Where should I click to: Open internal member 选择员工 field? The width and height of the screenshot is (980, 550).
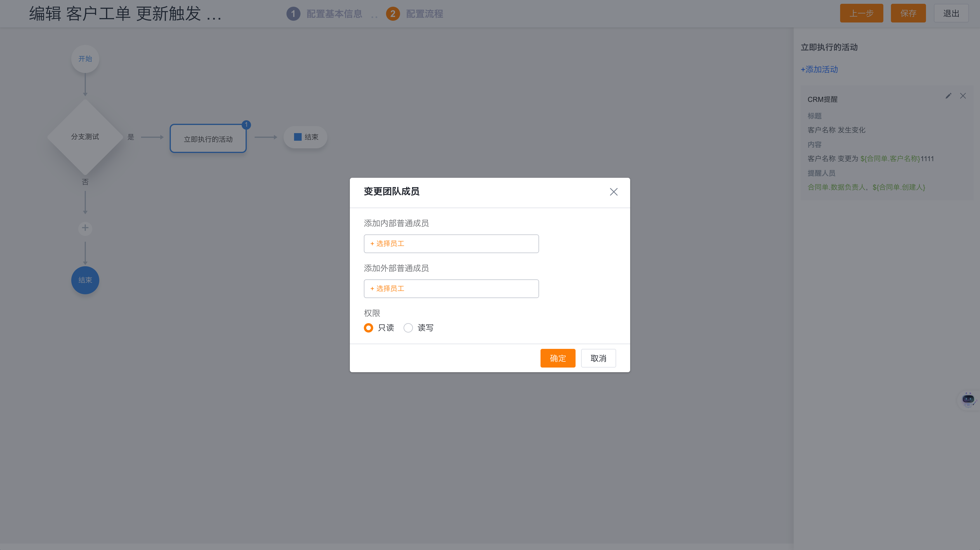click(451, 243)
